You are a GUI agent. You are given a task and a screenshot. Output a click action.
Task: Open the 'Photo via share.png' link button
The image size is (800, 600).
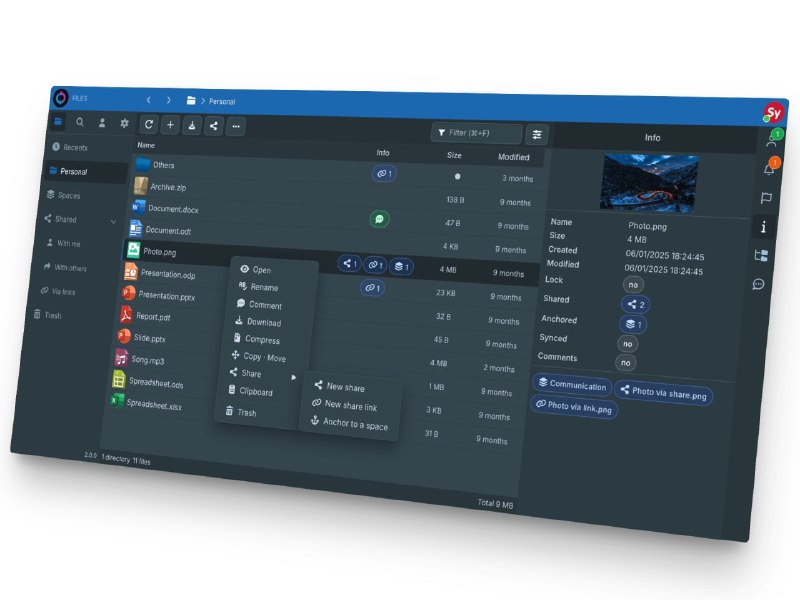664,393
